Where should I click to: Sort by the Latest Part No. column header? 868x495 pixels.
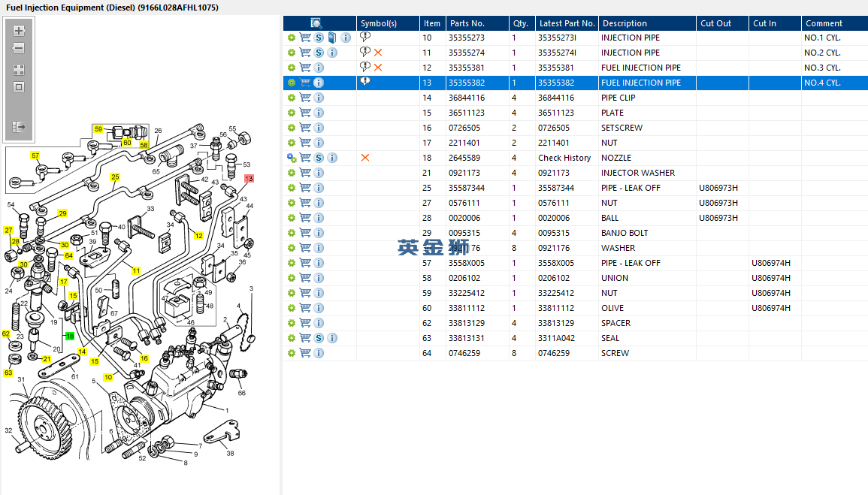[567, 23]
